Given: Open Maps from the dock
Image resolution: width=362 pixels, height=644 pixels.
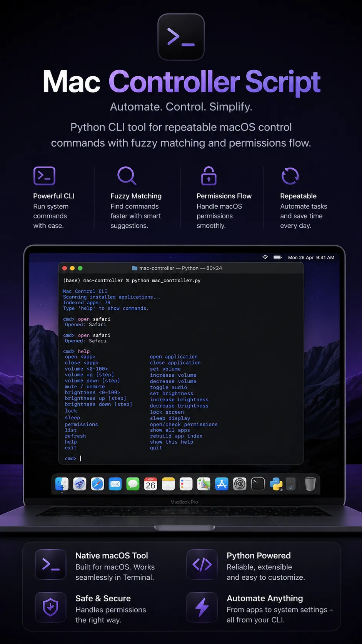Looking at the screenshot, I should pyautogui.click(x=204, y=484).
